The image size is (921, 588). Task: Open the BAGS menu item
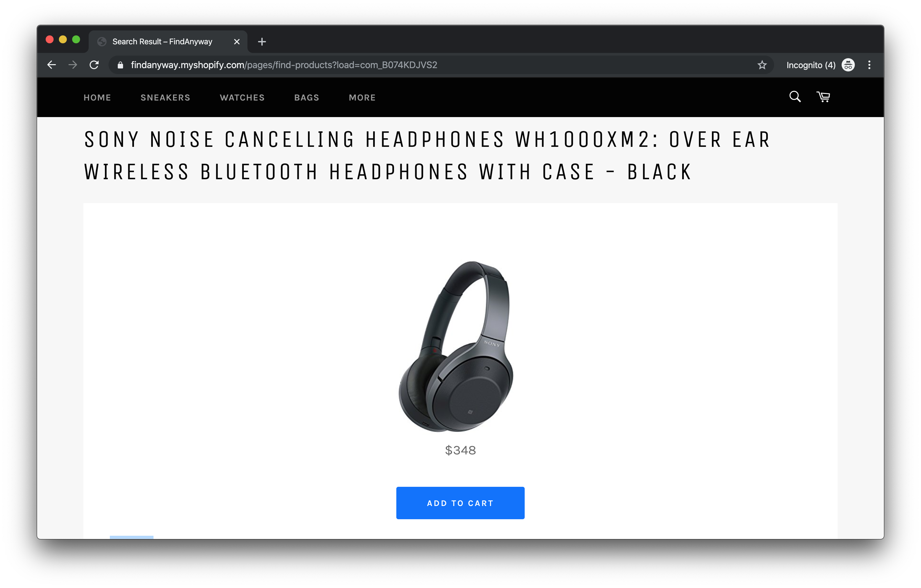click(x=306, y=98)
